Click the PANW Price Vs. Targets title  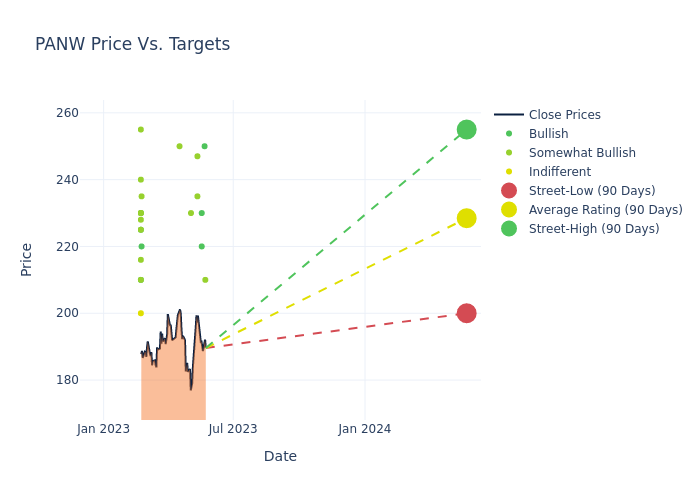point(132,44)
